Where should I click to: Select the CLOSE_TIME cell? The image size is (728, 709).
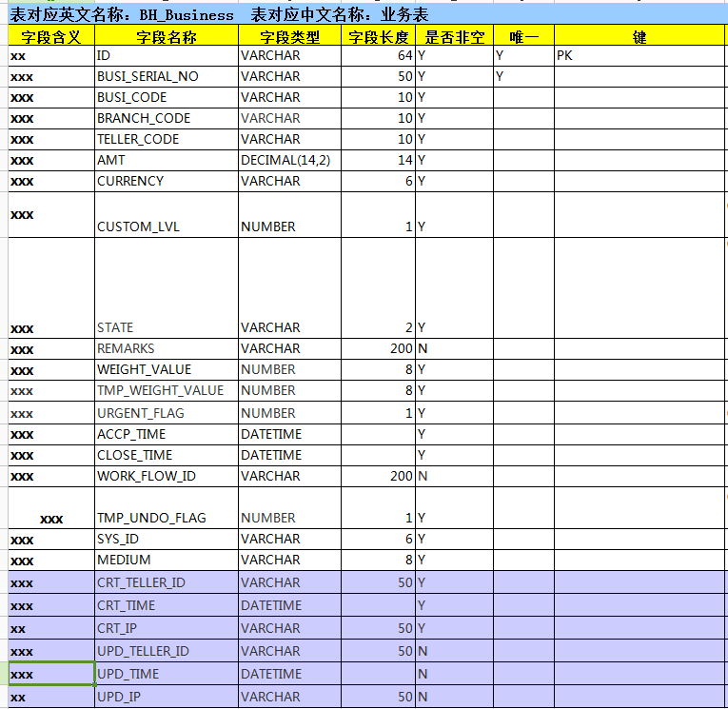tap(167, 455)
